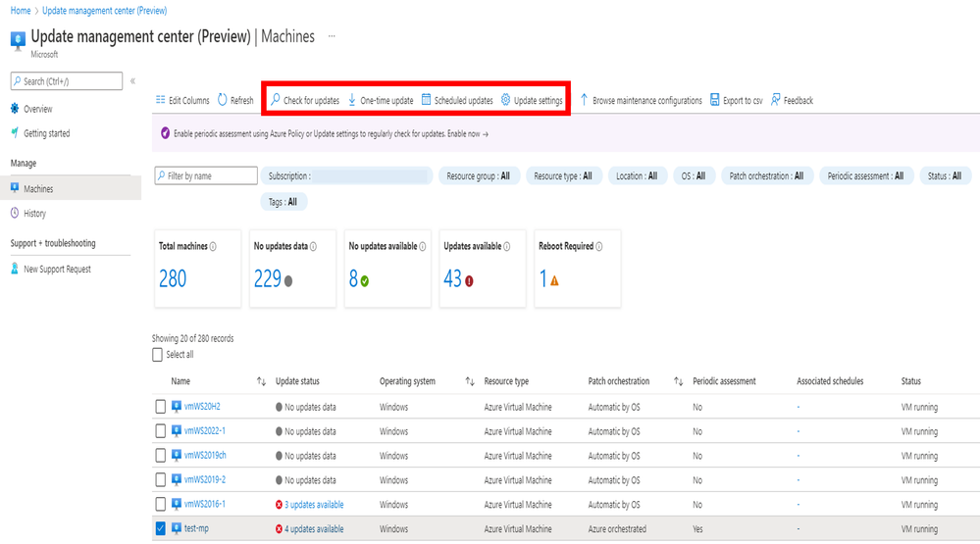Viewport: 980px width, 544px height.
Task: Open the Subscription filter
Action: click(x=347, y=176)
